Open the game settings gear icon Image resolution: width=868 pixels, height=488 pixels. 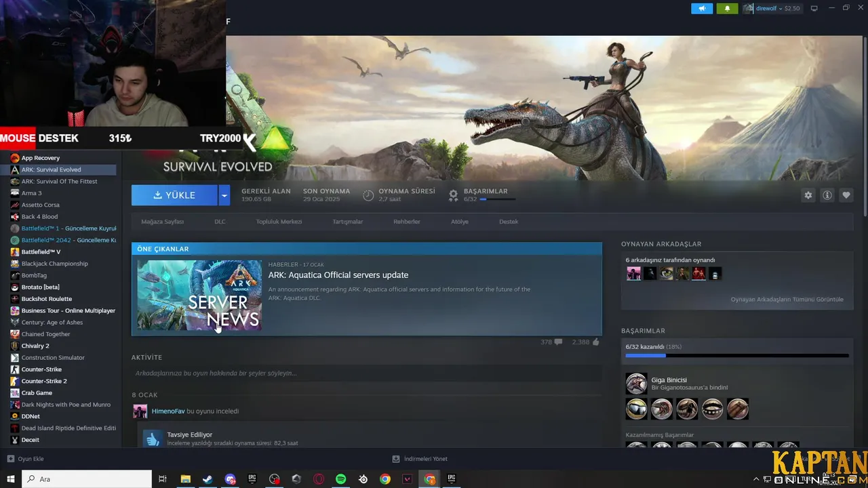808,195
